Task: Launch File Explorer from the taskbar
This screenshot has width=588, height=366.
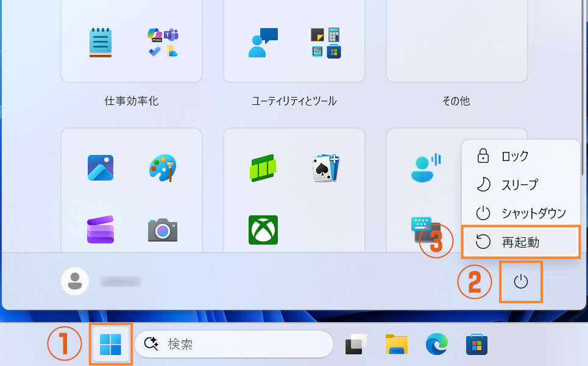Action: [397, 344]
